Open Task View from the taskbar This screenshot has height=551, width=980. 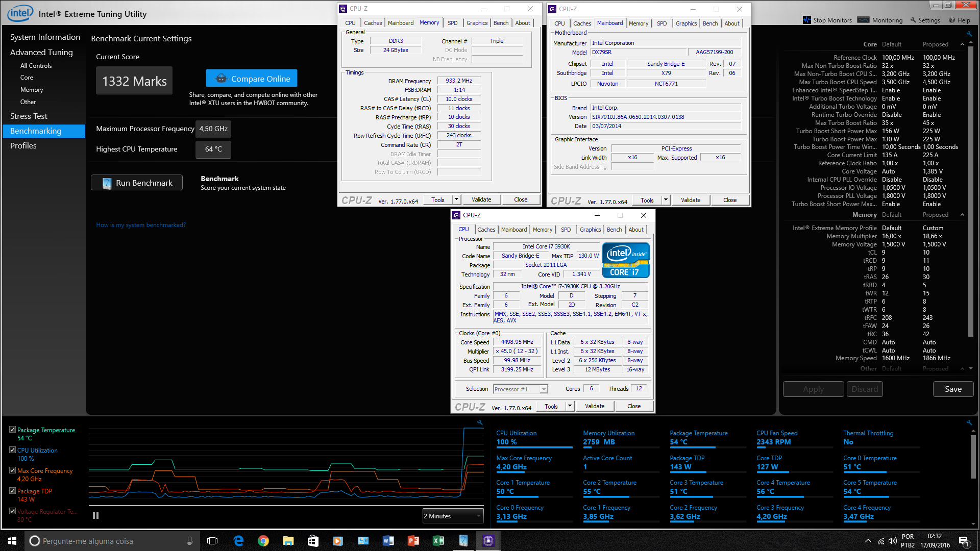(x=212, y=541)
